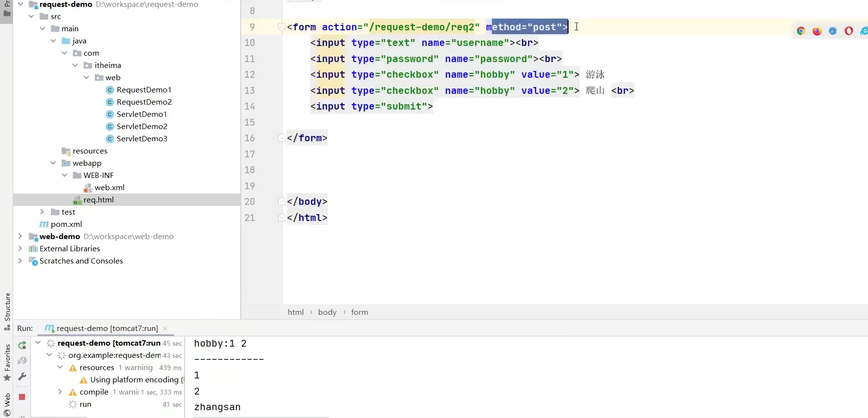Click 'html' in the editor breadcrumb
The image size is (868, 418).
[x=296, y=312]
